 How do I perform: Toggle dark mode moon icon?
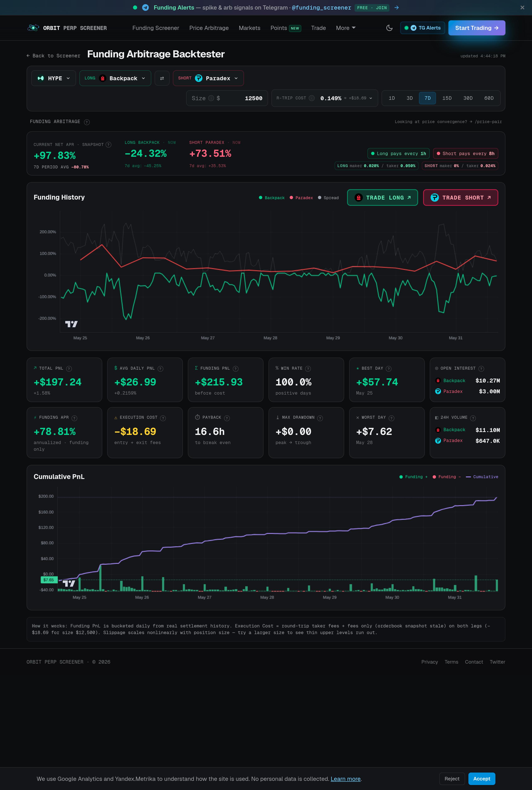click(389, 28)
